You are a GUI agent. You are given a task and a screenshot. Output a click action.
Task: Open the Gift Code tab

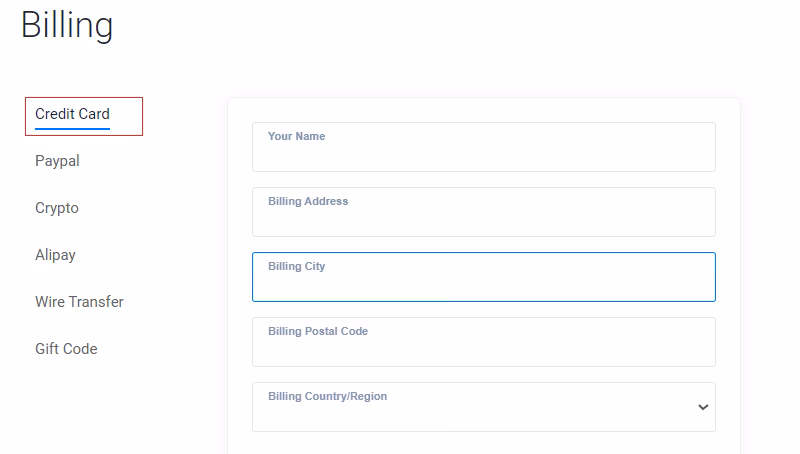click(66, 349)
